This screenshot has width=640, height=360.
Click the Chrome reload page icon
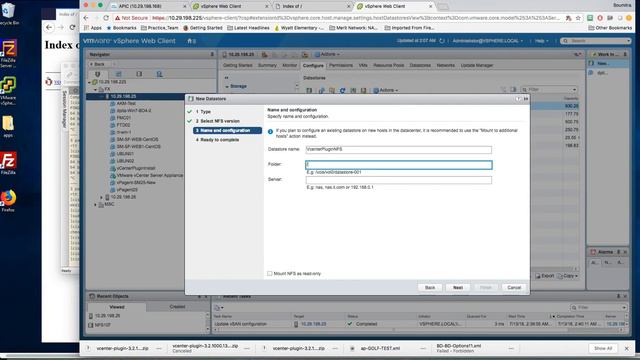(x=106, y=18)
